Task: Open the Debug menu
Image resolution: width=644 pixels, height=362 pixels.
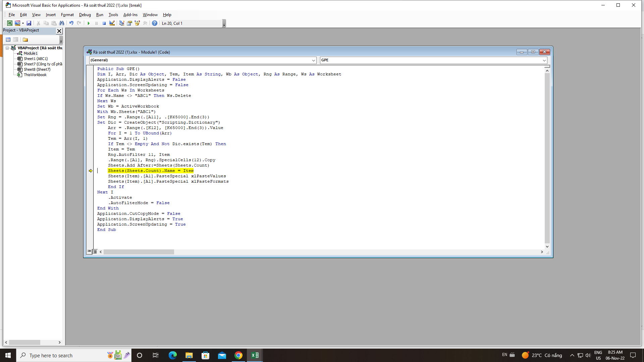Action: click(x=85, y=15)
